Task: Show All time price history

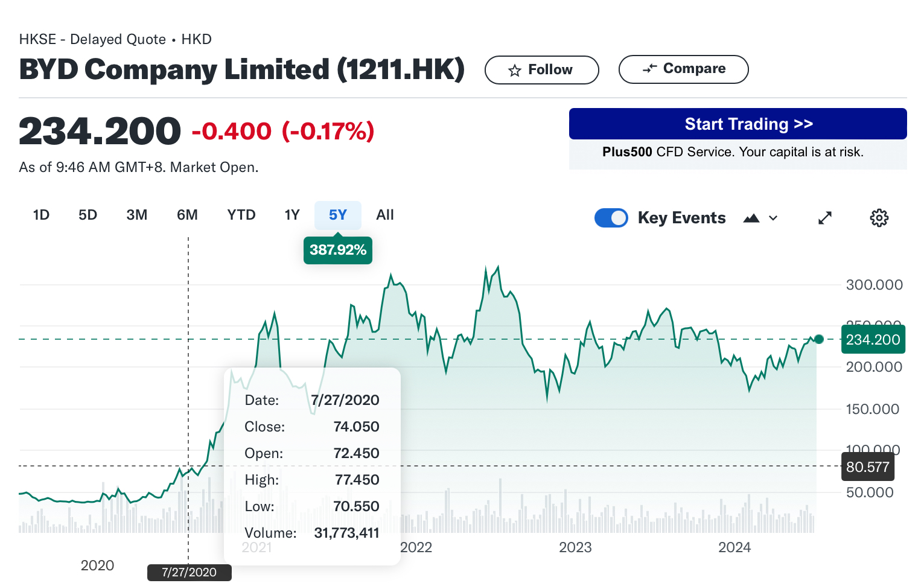Action: (384, 215)
